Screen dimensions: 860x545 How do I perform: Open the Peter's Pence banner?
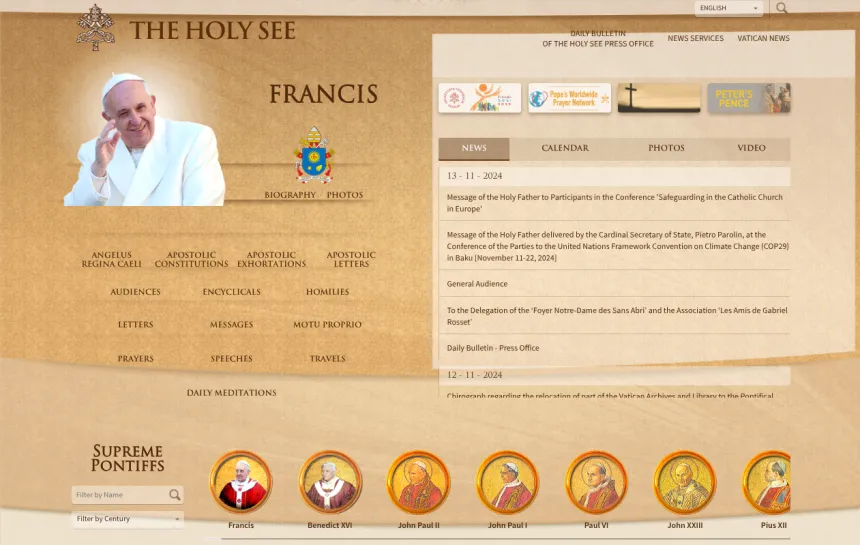click(x=749, y=98)
